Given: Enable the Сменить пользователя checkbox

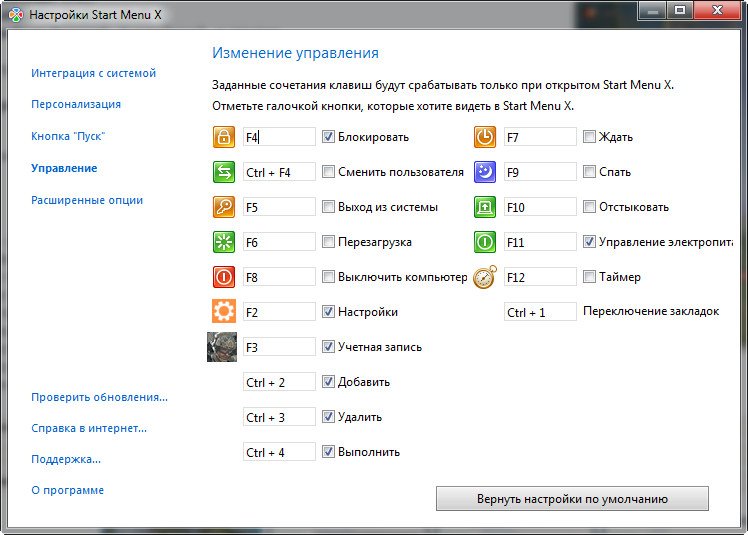Looking at the screenshot, I should [x=328, y=172].
